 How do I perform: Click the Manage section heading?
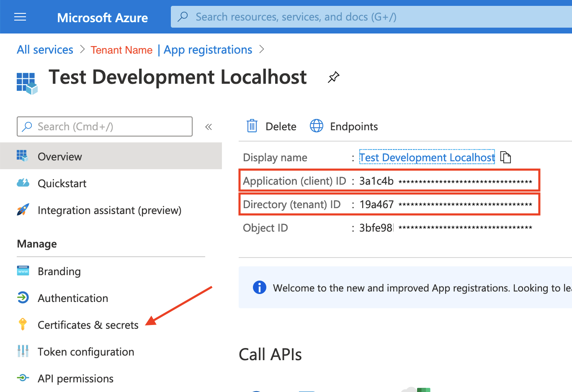[37, 244]
